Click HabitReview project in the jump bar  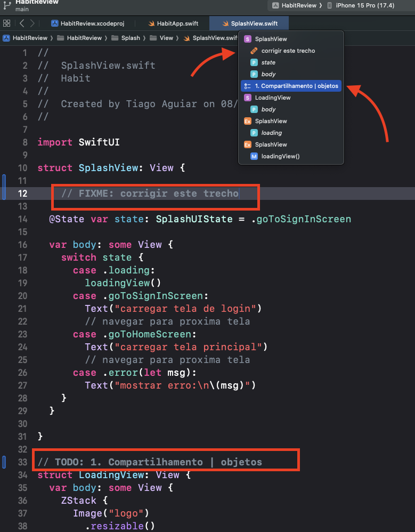click(25, 38)
